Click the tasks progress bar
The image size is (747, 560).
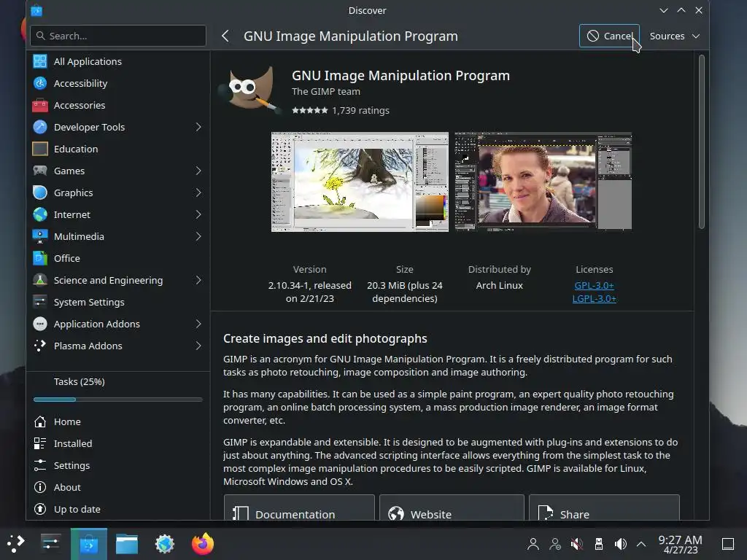tap(118, 400)
